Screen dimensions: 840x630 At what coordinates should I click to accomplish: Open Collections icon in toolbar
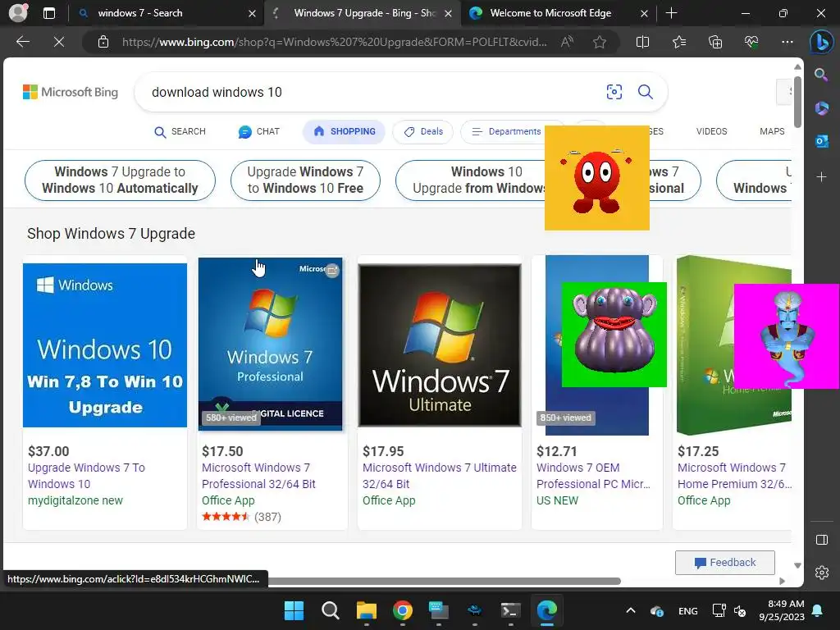click(715, 42)
